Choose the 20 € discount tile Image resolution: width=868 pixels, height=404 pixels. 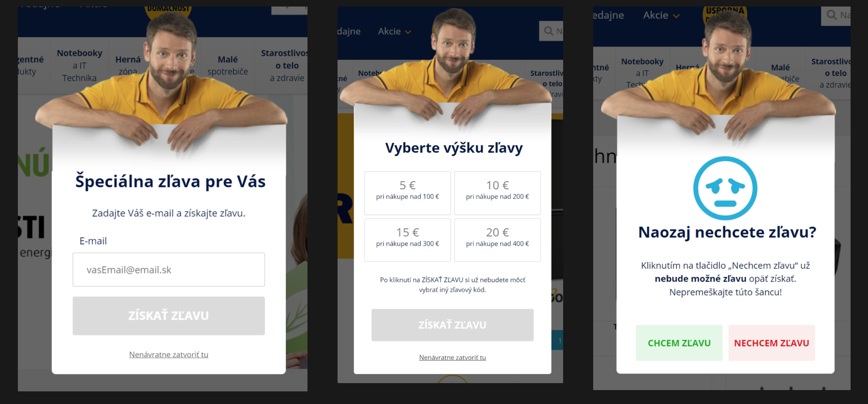tap(497, 240)
